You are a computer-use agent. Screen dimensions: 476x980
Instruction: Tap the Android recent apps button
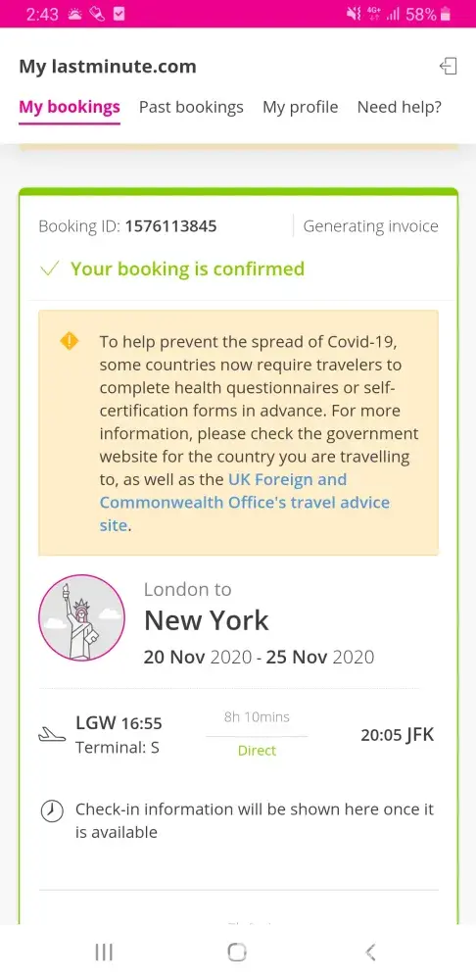[x=104, y=952]
